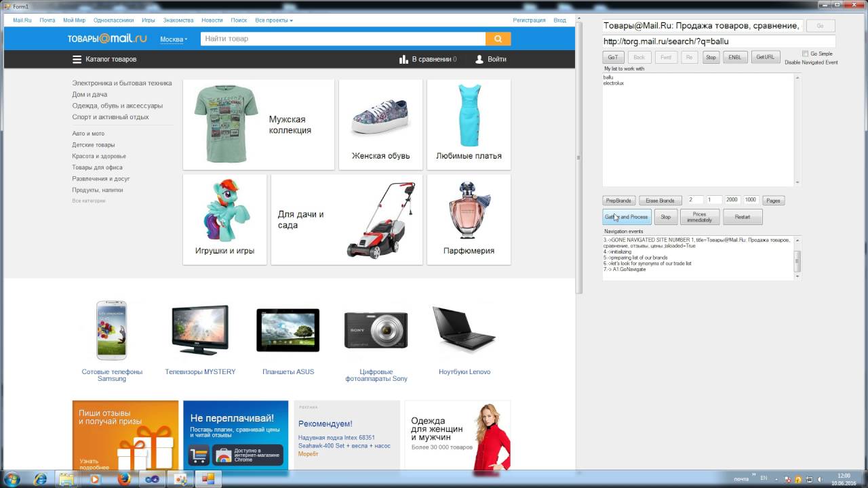The height and width of the screenshot is (488, 868).
Task: Enable the Go Simple checkbox
Action: point(805,54)
